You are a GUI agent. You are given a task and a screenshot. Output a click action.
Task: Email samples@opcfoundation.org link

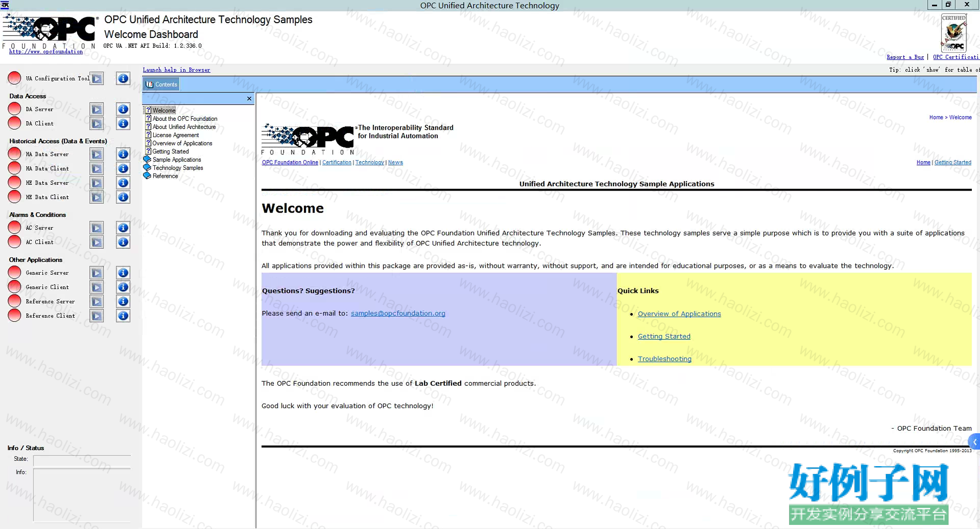398,313
